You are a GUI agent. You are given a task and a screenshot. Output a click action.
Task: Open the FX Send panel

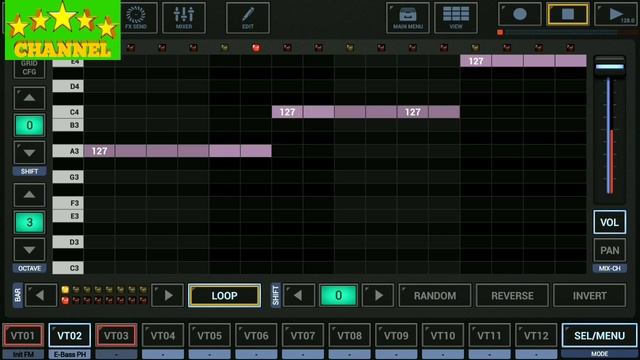pyautogui.click(x=139, y=18)
